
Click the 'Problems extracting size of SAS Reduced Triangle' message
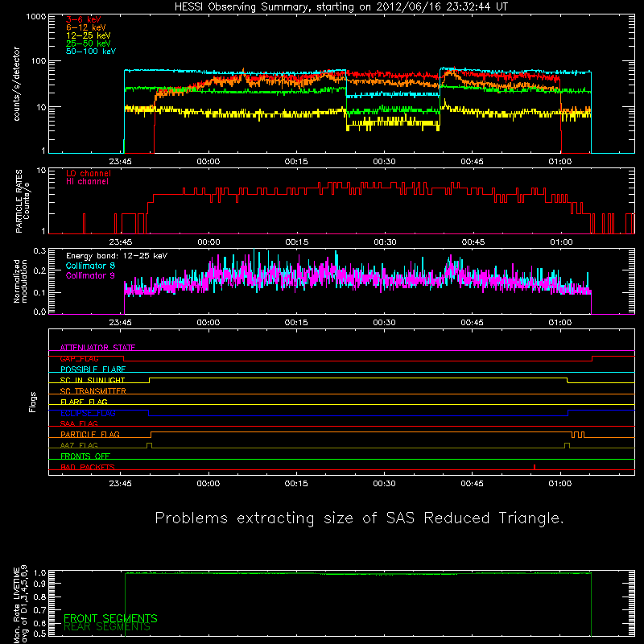click(x=359, y=518)
